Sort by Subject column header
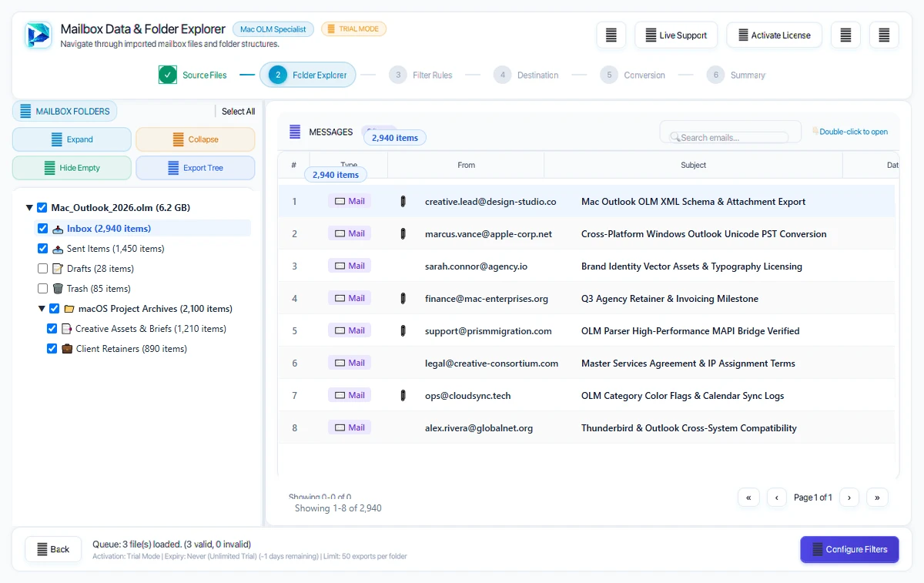 pyautogui.click(x=693, y=165)
